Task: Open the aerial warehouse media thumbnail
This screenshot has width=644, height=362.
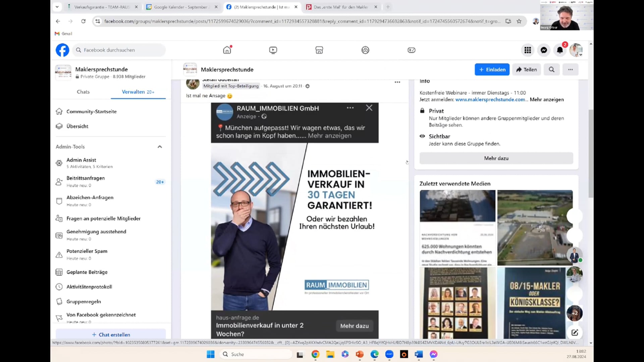Action: (535, 228)
